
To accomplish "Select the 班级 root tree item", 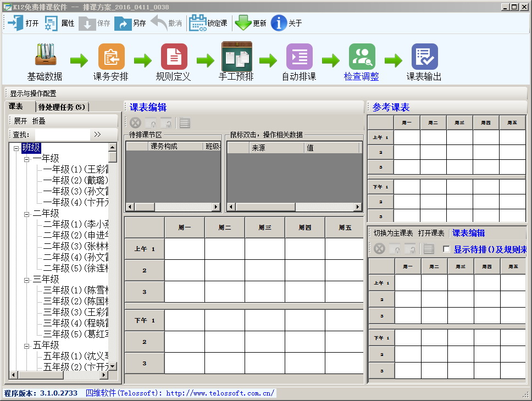I will click(x=31, y=148).
